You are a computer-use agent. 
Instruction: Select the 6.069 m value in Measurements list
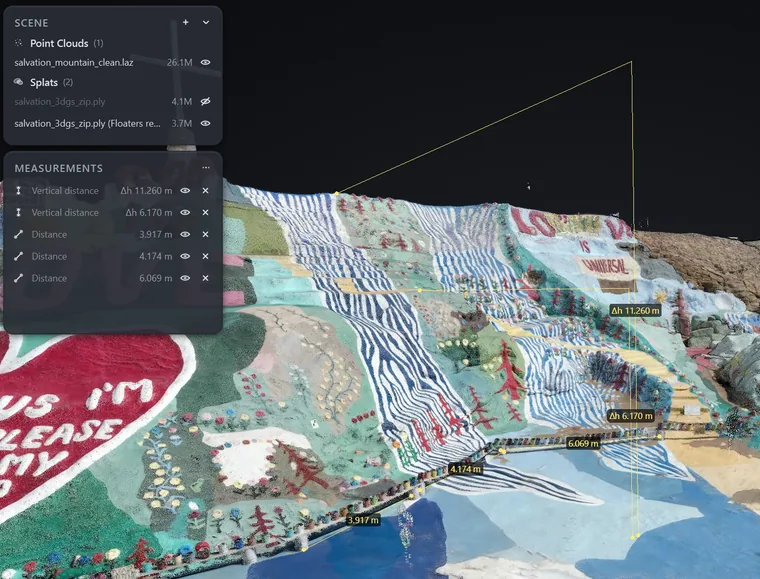(x=156, y=278)
